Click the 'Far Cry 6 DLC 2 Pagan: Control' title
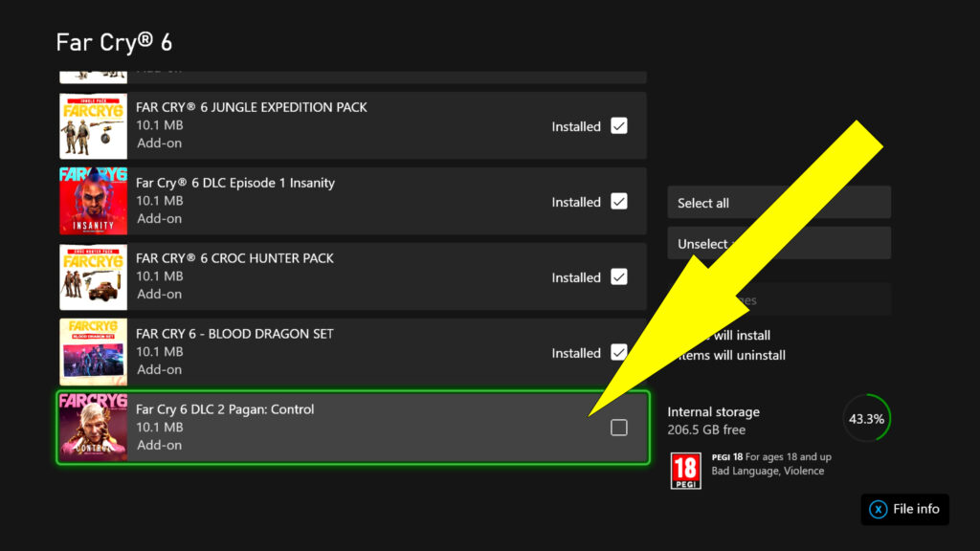This screenshot has width=980, height=551. tap(225, 409)
